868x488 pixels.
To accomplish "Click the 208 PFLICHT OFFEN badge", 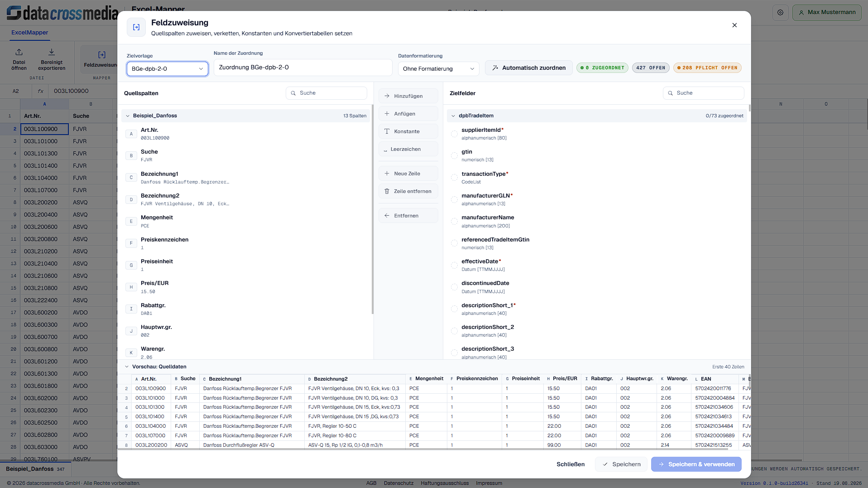I will coord(707,68).
